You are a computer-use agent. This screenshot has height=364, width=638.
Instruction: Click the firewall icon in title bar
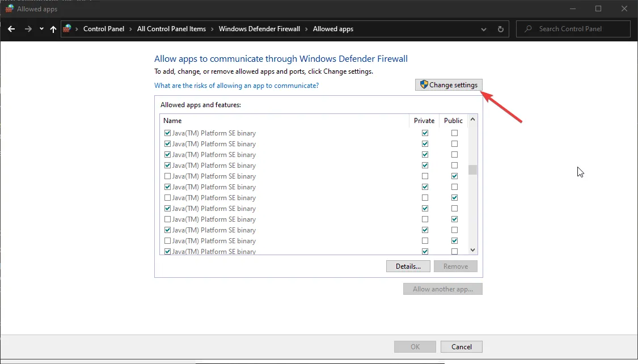[10, 9]
